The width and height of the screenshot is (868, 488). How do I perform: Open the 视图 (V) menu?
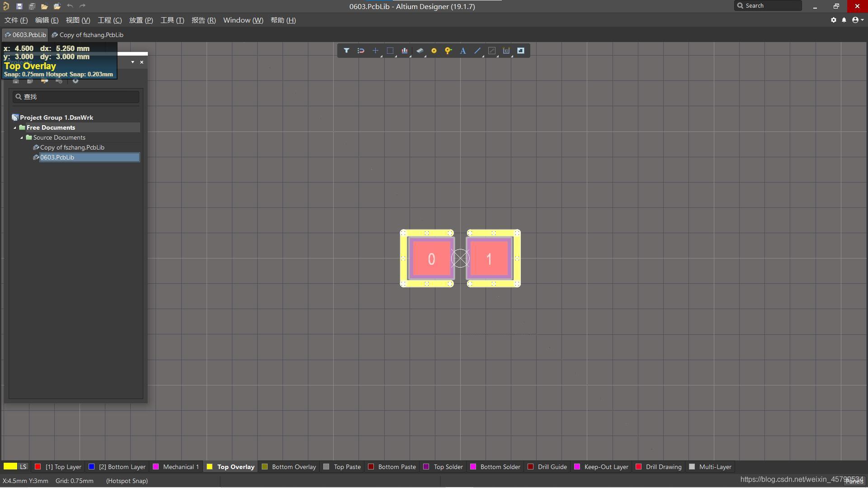click(x=78, y=20)
